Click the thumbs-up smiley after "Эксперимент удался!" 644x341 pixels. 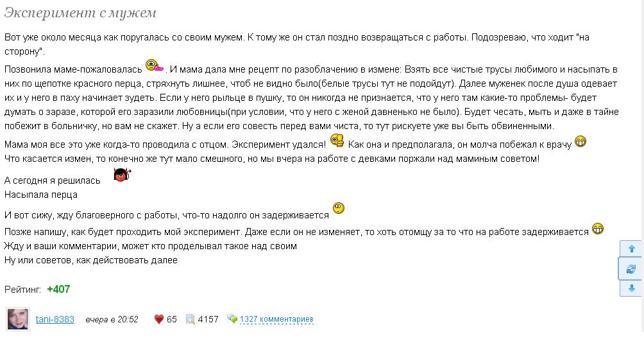click(337, 141)
